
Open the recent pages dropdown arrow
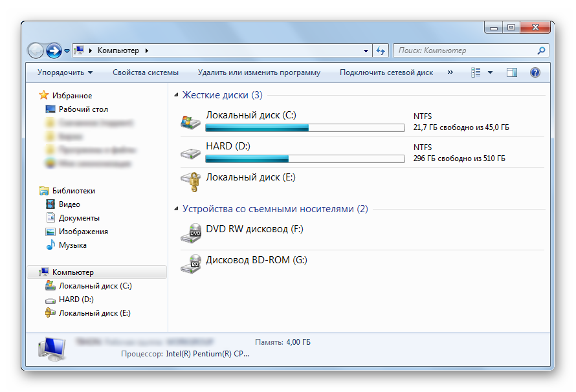67,51
